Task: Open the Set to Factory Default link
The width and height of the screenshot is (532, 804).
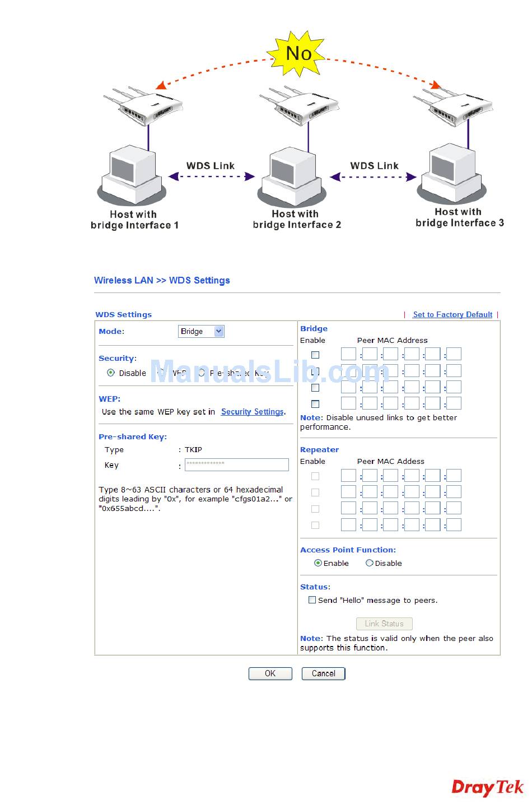Action: (x=452, y=314)
